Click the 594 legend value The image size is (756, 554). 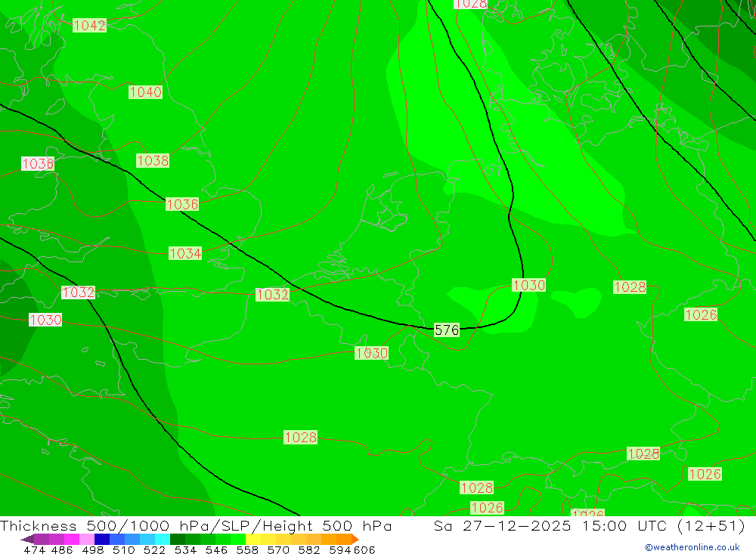tap(340, 549)
